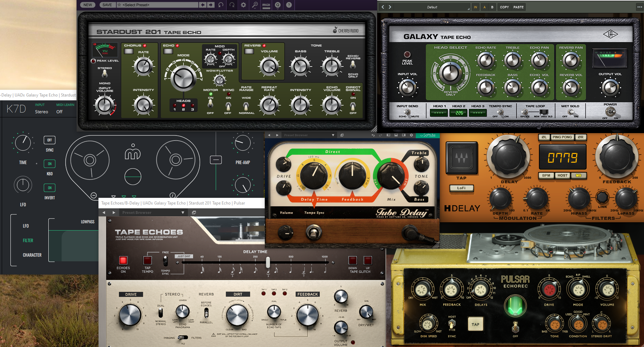
Task: Click SAVE button in Stardust 201
Action: (107, 5)
